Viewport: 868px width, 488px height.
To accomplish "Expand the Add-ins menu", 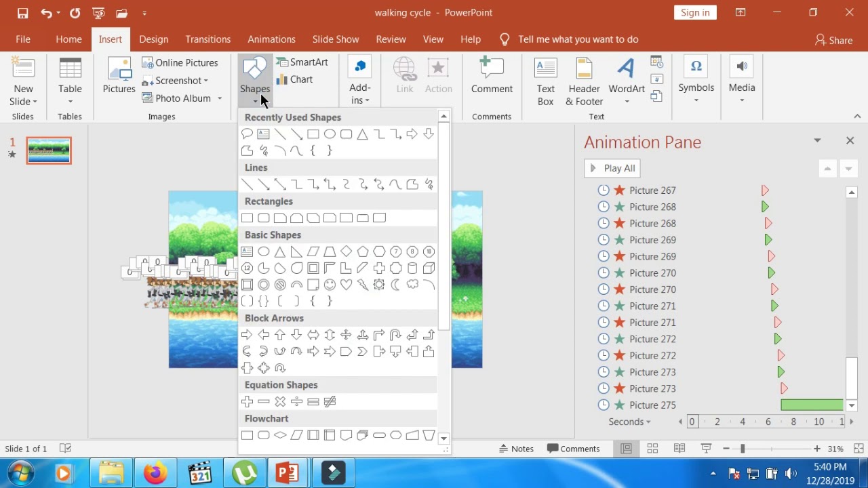I will coord(360,94).
